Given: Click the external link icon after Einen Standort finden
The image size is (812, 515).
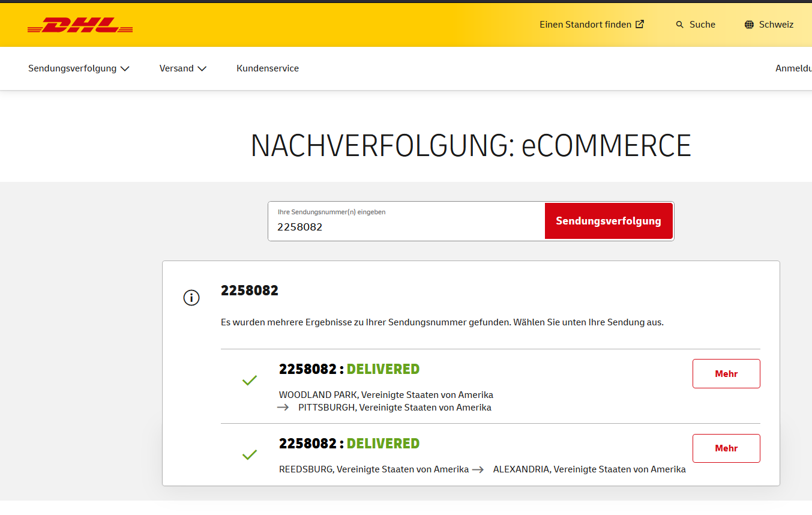Looking at the screenshot, I should tap(640, 24).
